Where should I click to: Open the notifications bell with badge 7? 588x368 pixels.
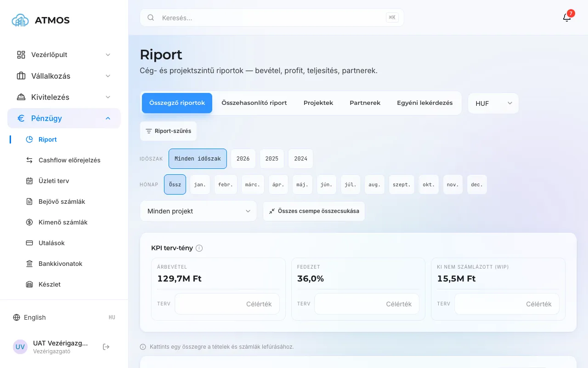coord(567,17)
